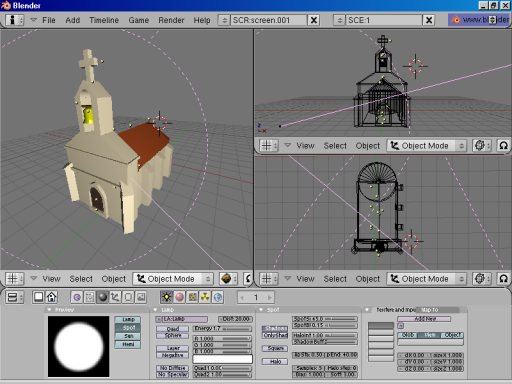The image size is (512, 384).
Task: Adjust the Energy slider
Action: pos(222,329)
